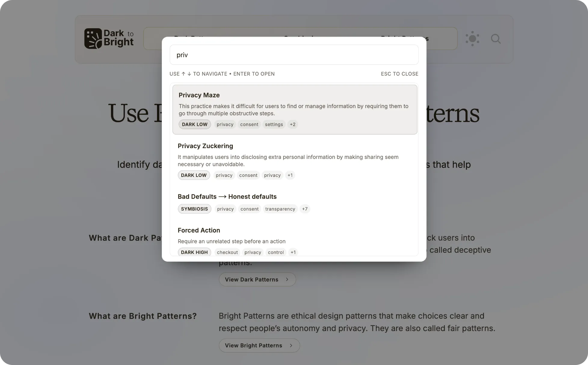Click the View Dark Patterns button

[257, 279]
